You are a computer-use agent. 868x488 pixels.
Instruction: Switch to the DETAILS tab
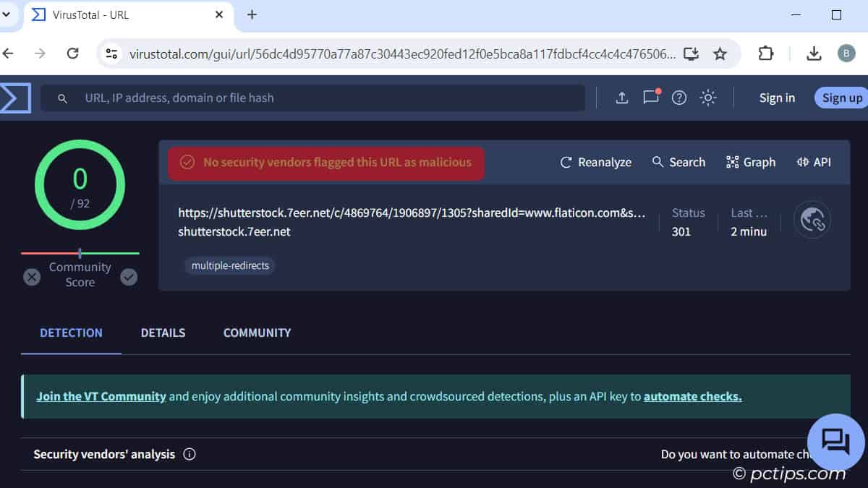click(163, 333)
